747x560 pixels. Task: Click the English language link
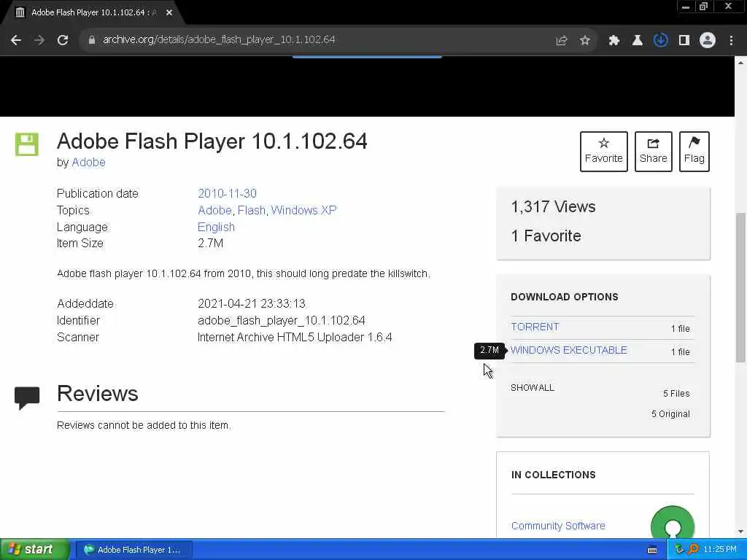pyautogui.click(x=216, y=227)
